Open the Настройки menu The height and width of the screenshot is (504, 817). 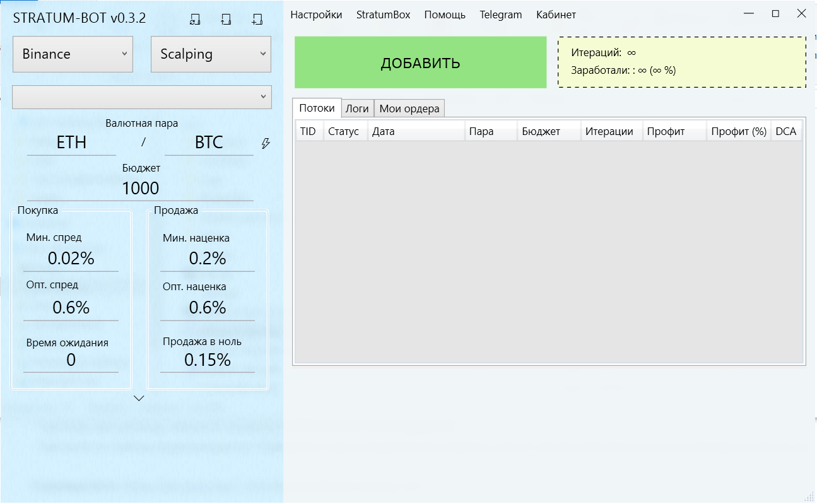pos(316,15)
